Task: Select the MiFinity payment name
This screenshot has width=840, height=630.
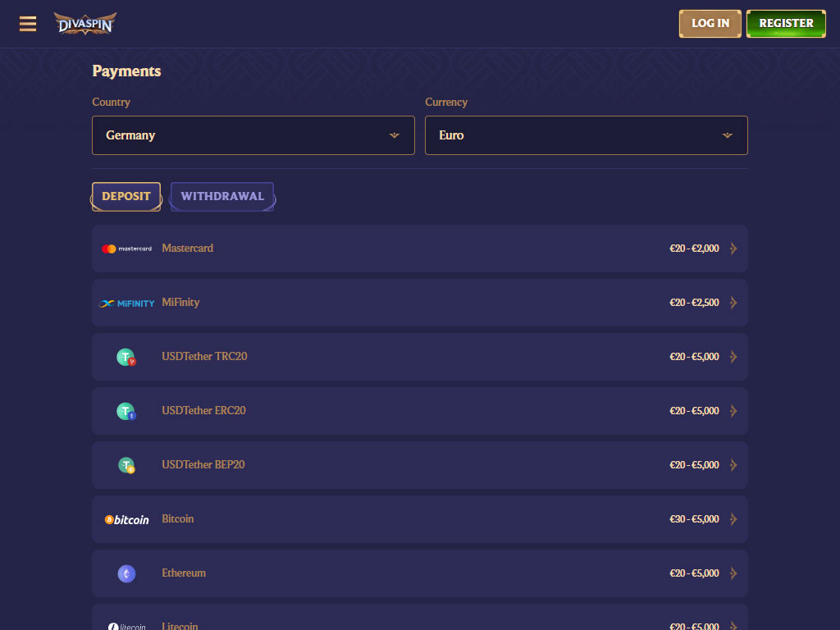Action: coord(180,302)
